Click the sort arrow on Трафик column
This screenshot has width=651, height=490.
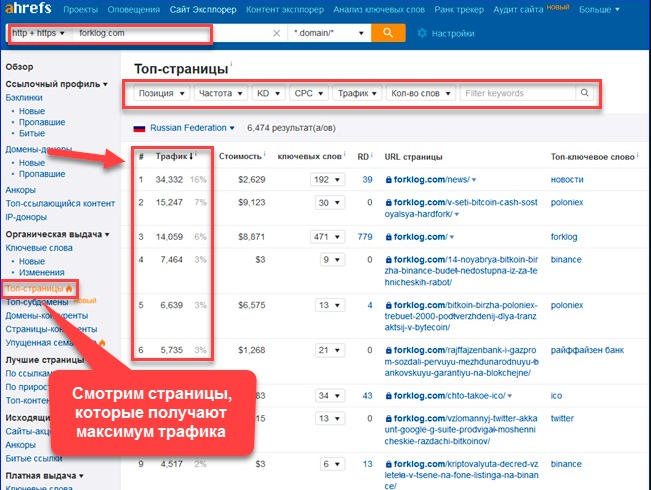(191, 157)
